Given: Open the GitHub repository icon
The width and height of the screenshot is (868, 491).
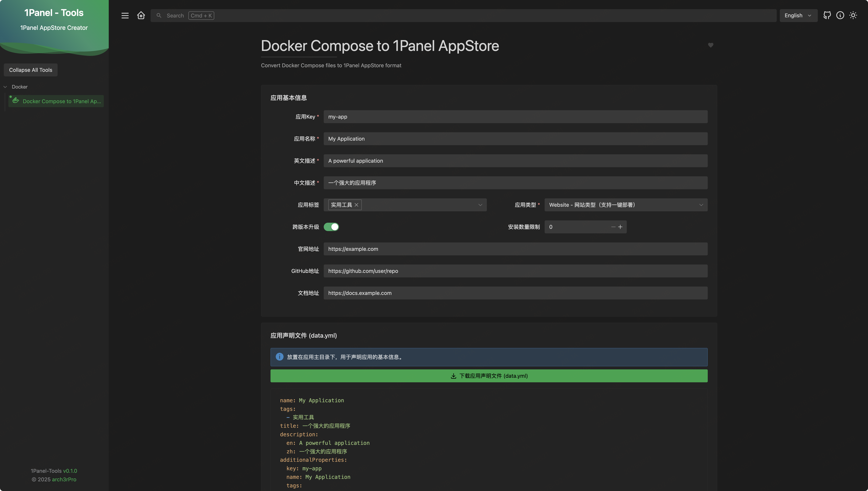Looking at the screenshot, I should (x=827, y=16).
